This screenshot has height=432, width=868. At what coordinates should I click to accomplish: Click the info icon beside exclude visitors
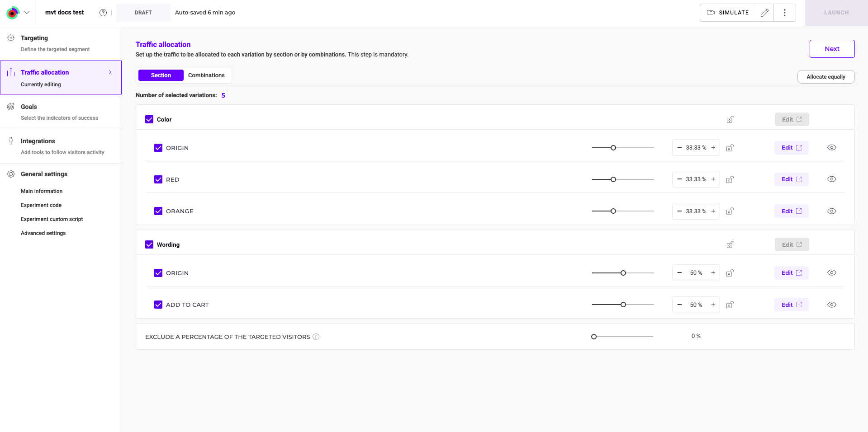pyautogui.click(x=316, y=337)
